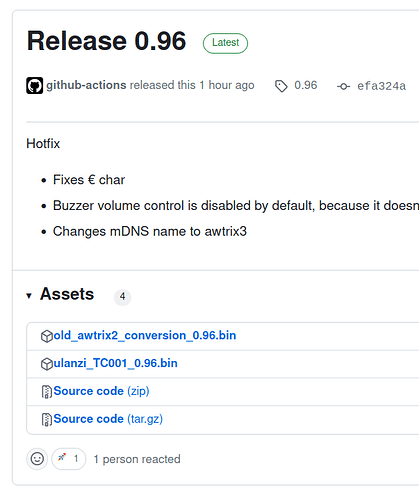Download Source code (zip)
This screenshot has height=500, width=419.
[101, 391]
